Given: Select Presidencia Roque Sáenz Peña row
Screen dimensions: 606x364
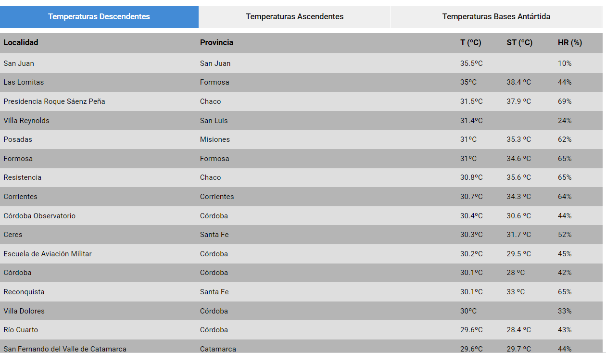Looking at the screenshot, I should pyautogui.click(x=54, y=101).
